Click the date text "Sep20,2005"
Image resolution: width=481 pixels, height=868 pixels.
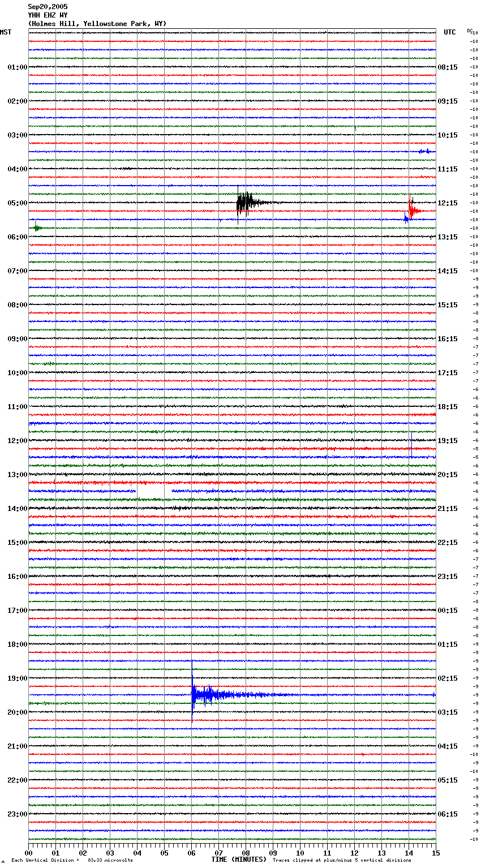point(48,7)
